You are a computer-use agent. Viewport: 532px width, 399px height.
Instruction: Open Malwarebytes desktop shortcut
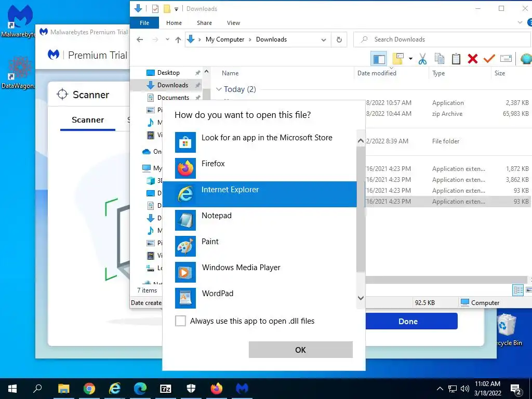pyautogui.click(x=19, y=20)
